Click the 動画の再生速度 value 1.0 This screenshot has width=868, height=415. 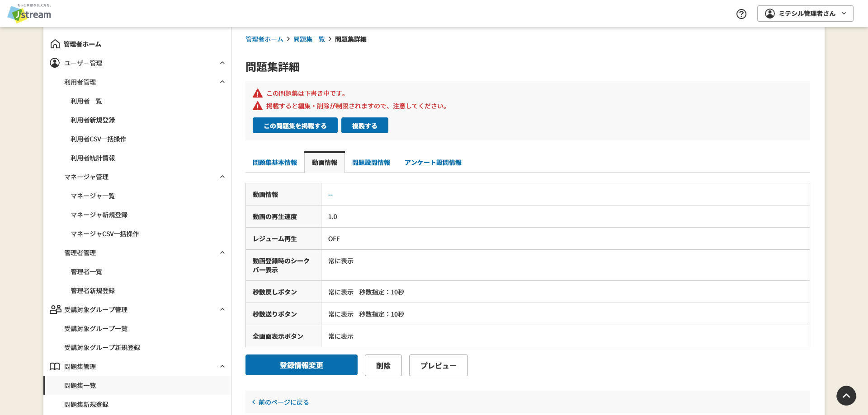[x=333, y=217]
